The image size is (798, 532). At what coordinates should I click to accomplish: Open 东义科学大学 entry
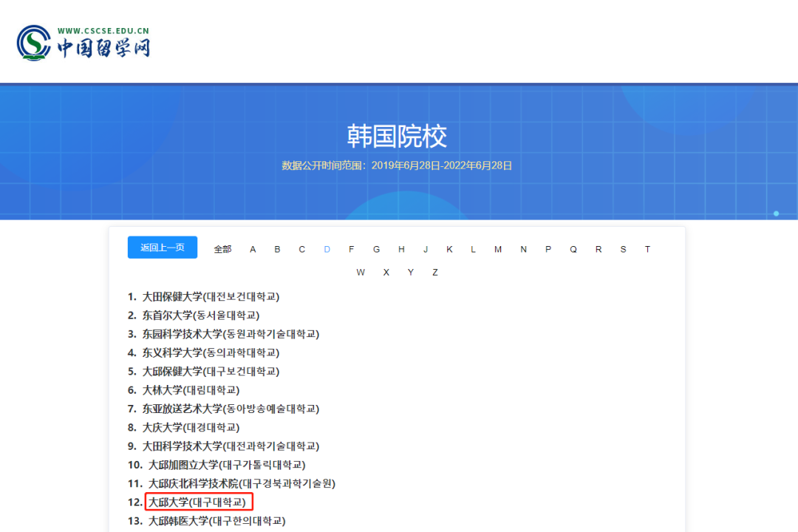211,352
